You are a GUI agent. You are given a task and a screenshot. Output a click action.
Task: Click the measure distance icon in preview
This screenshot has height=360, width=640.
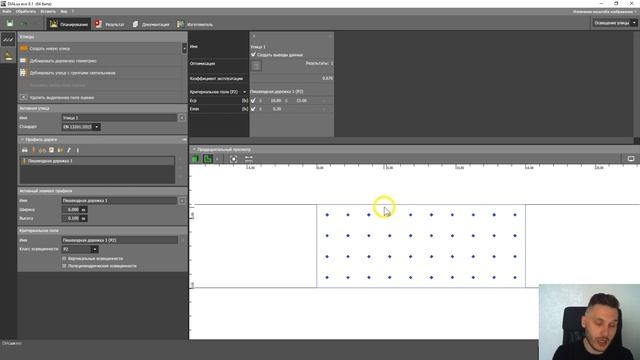coord(249,159)
